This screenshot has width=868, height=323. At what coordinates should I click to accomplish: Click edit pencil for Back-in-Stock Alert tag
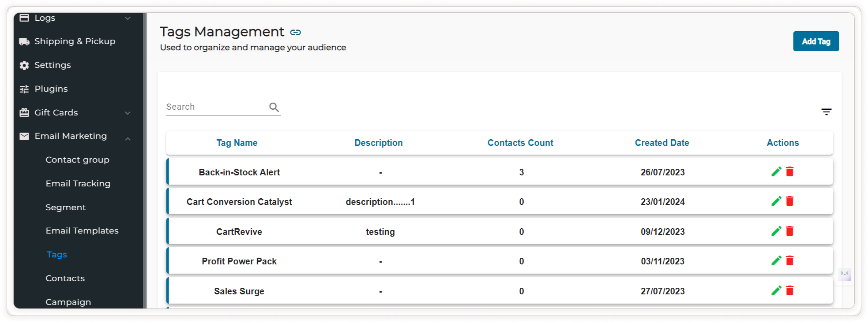click(776, 172)
